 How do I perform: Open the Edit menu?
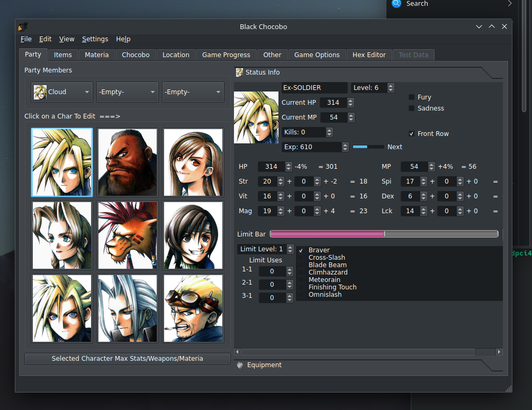pos(45,39)
